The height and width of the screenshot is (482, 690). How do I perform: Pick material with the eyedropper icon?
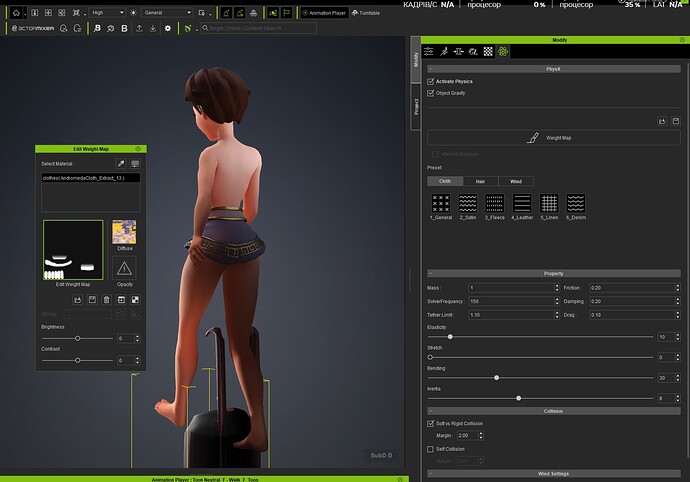point(121,164)
